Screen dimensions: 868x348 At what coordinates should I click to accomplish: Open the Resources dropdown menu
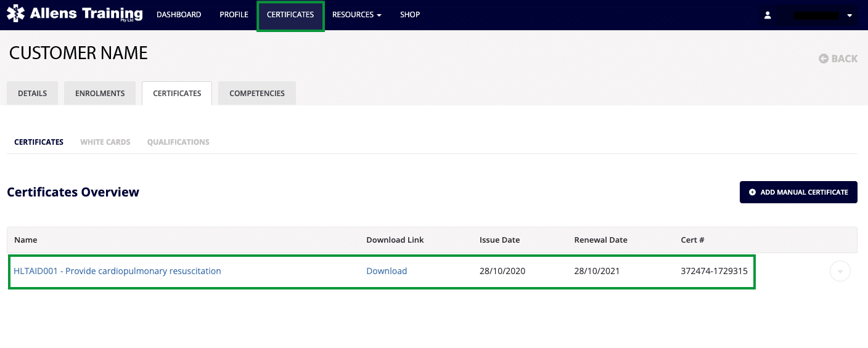(356, 15)
